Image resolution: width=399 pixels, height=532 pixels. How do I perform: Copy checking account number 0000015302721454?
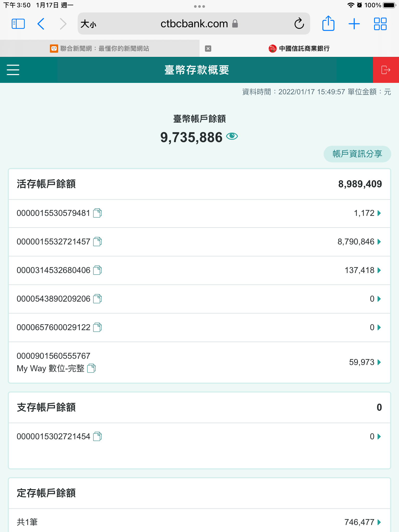coord(97,436)
